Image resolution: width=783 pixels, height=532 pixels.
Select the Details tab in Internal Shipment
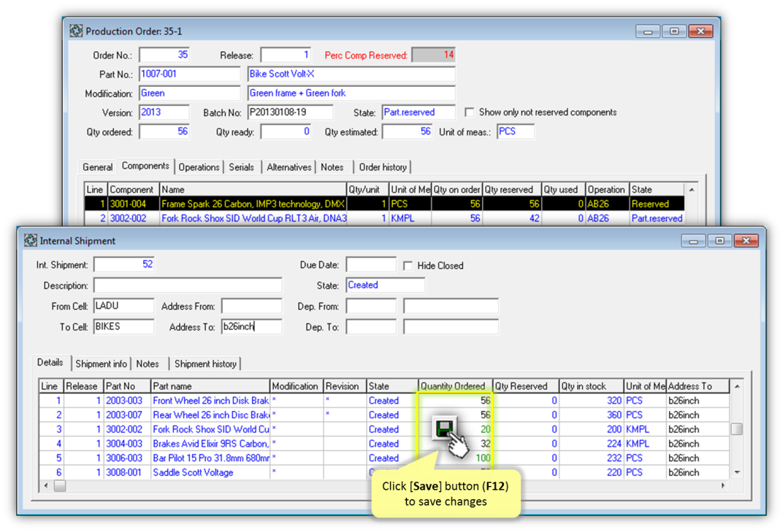tap(50, 363)
